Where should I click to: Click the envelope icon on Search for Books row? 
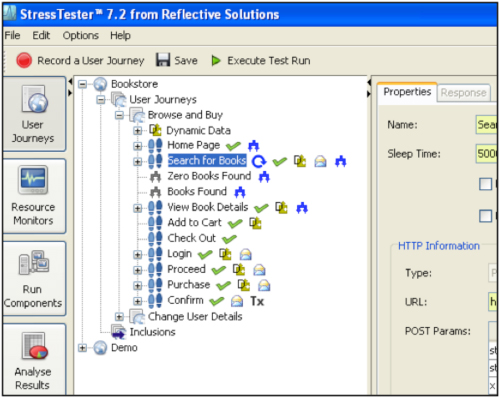coord(320,161)
